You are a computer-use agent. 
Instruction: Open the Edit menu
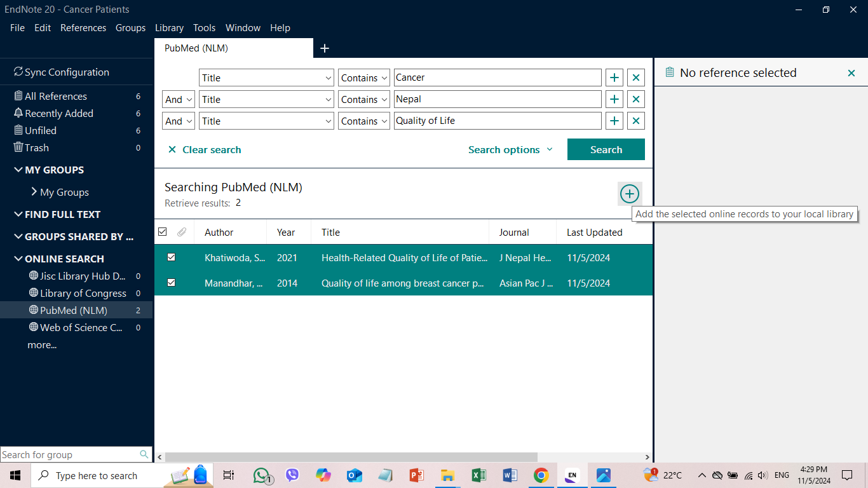[43, 28]
